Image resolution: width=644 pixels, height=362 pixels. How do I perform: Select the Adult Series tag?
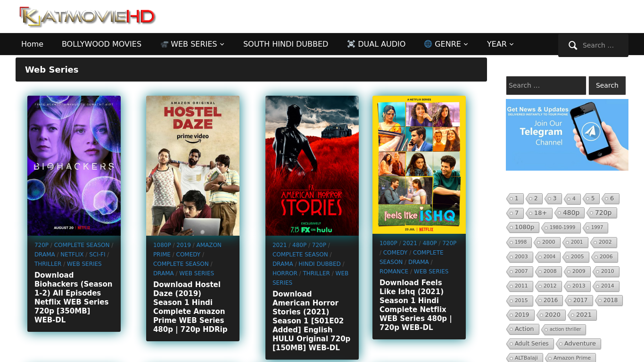(x=530, y=344)
